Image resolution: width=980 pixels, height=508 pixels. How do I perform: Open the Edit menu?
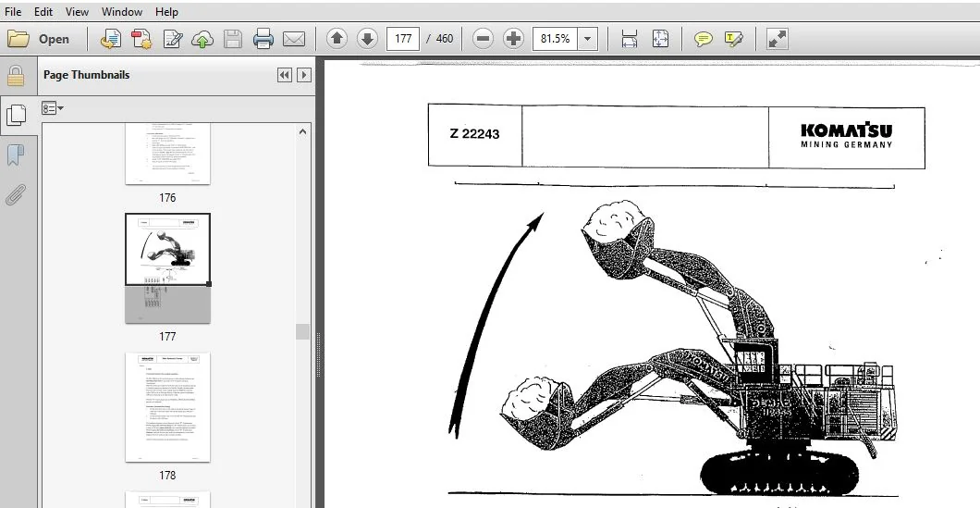click(43, 11)
